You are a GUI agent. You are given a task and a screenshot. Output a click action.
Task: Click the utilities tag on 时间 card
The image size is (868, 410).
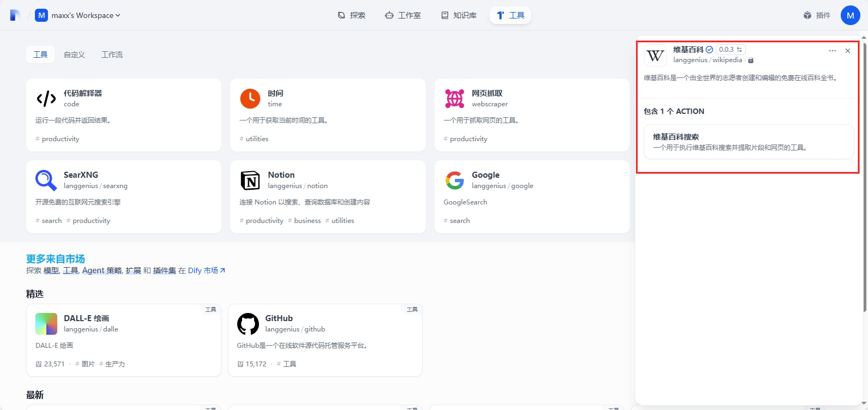click(254, 139)
